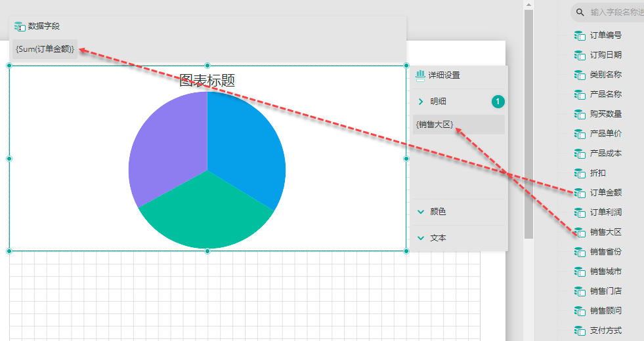Click the 销售省份 field name

click(606, 252)
